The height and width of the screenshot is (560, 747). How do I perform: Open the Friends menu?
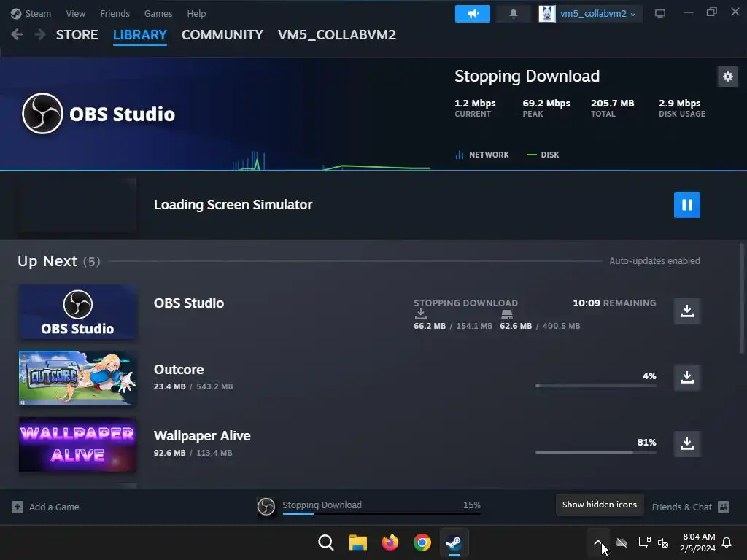pyautogui.click(x=115, y=14)
